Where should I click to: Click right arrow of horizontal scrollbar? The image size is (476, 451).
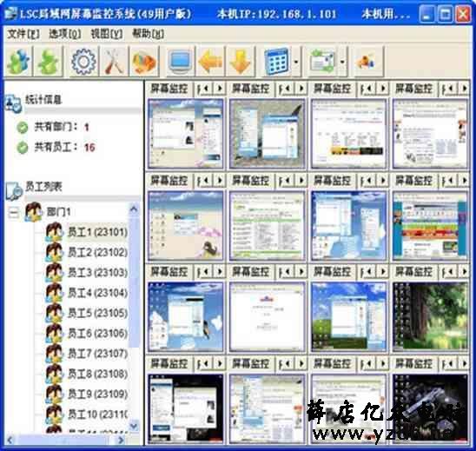pyautogui.click(x=121, y=440)
